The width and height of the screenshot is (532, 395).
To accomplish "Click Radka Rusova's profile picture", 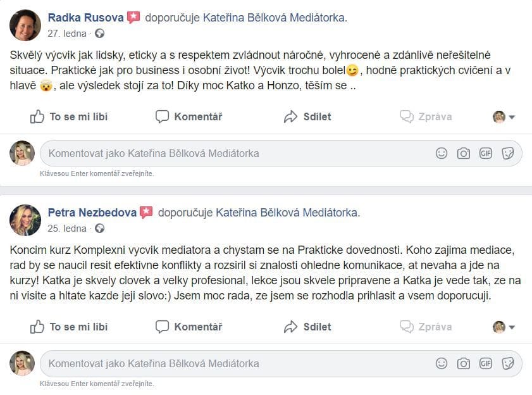I will (25, 25).
